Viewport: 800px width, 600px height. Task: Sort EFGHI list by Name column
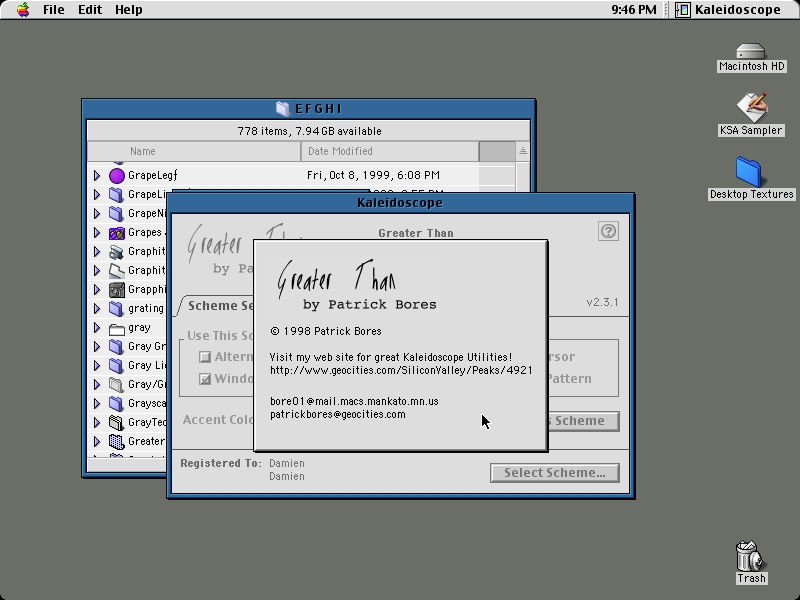[x=194, y=152]
